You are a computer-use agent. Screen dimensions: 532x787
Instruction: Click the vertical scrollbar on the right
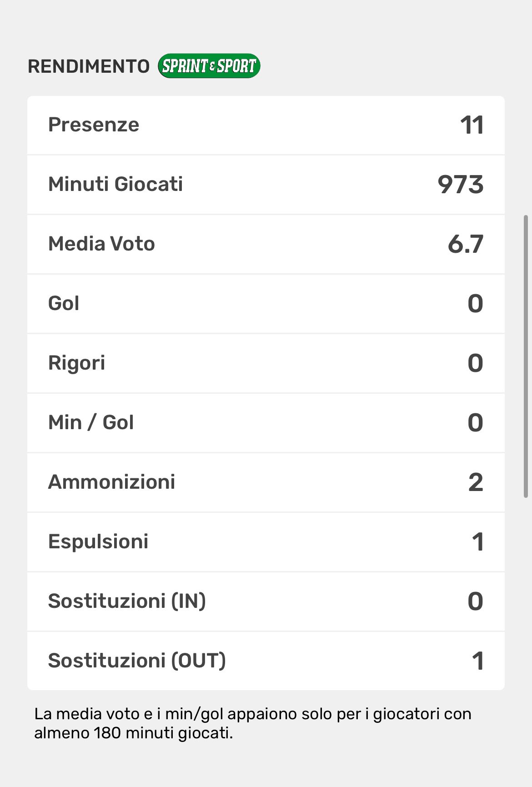[526, 357]
